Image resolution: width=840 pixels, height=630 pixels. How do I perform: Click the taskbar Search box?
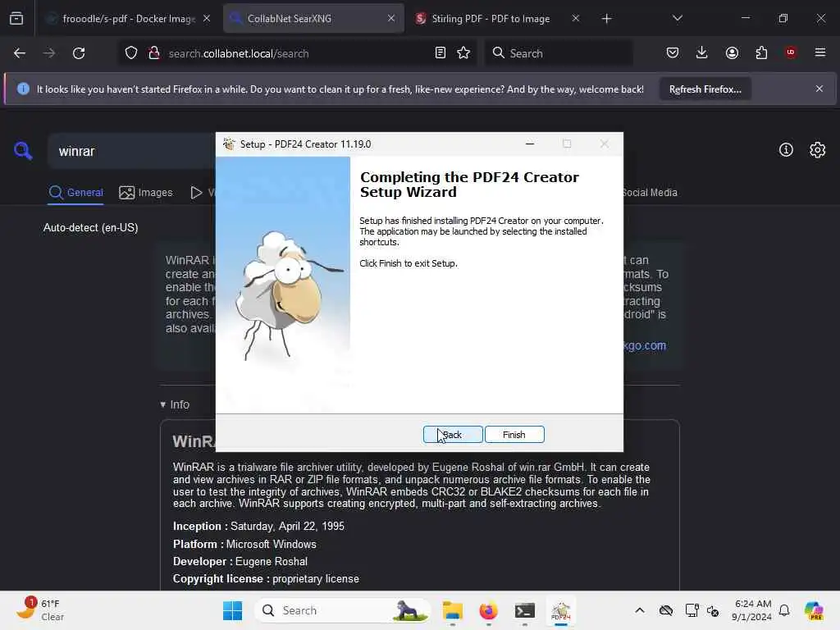343,610
